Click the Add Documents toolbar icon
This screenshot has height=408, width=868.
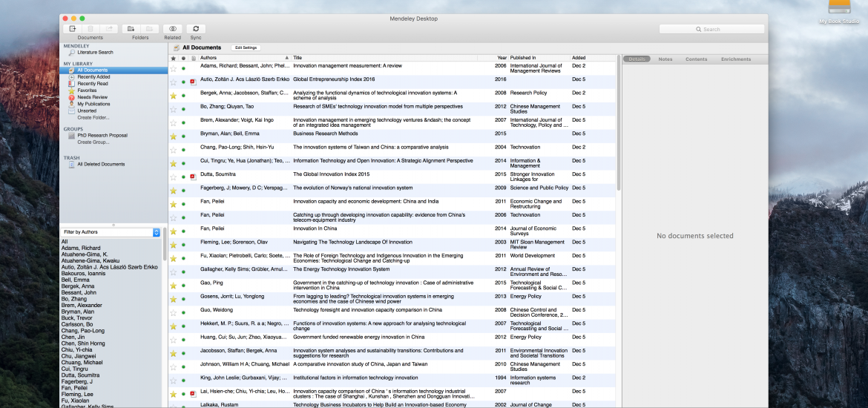(72, 29)
